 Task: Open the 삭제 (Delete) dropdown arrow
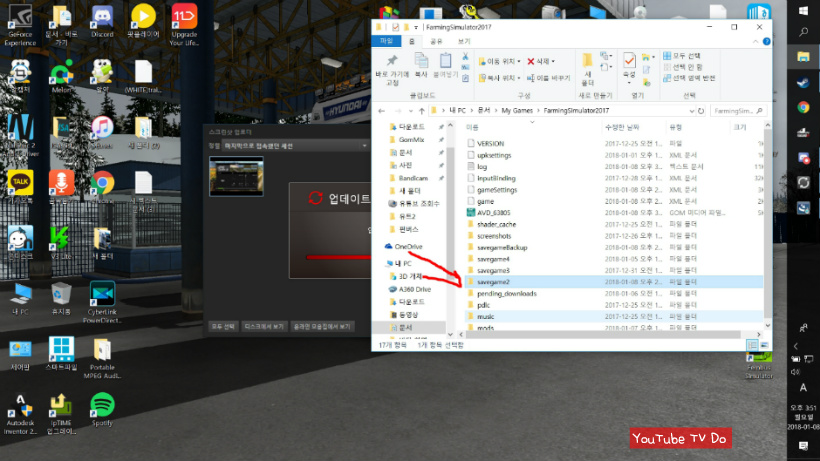pos(553,62)
